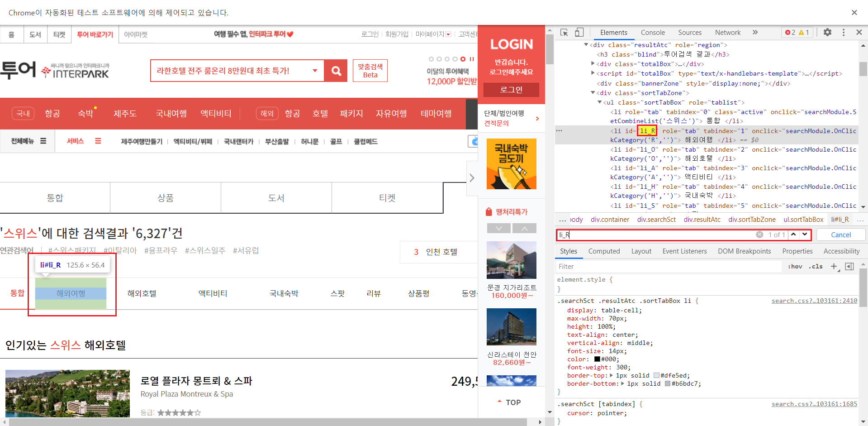The width and height of the screenshot is (868, 426).
Task: Open search.css line 2410 source link
Action: tap(814, 301)
